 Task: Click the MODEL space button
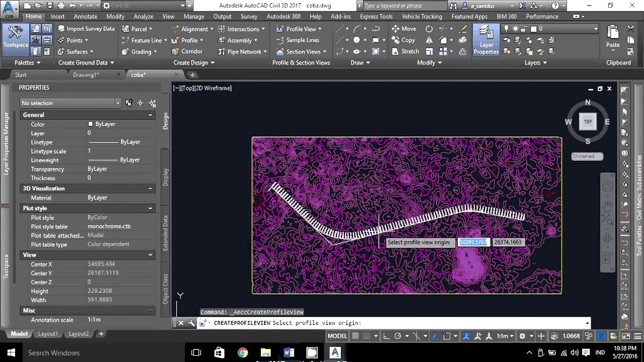[337, 336]
